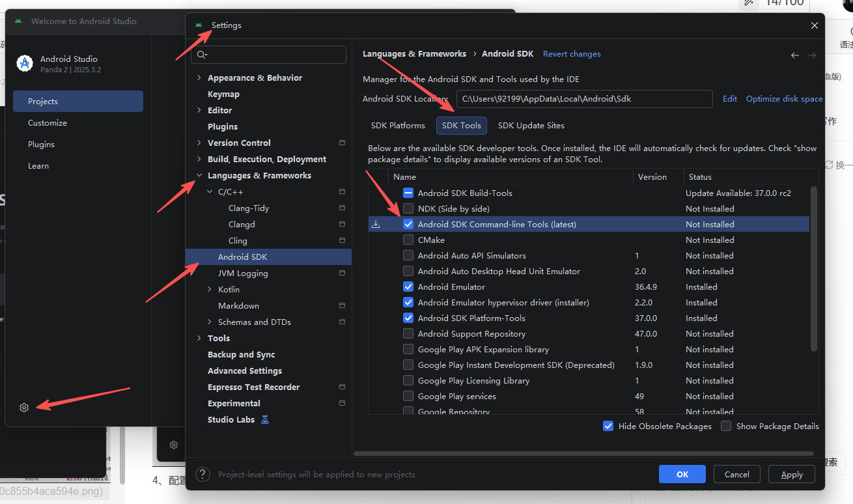853x504 pixels.
Task: Click the Android SDK Location path field
Action: point(584,99)
